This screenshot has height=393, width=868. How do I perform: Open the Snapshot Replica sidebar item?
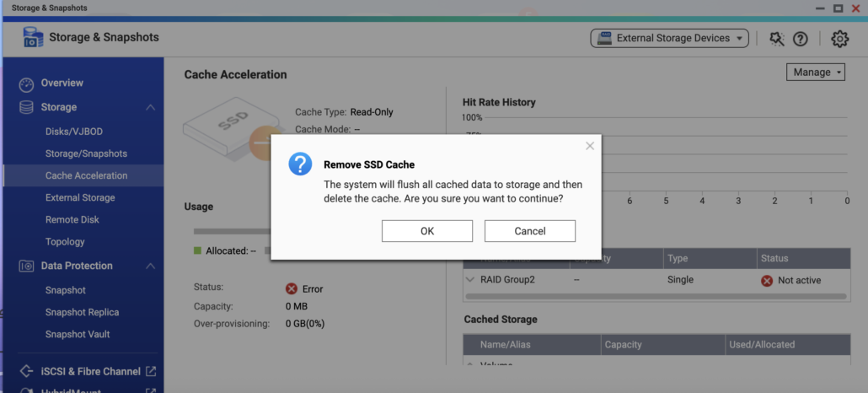[x=82, y=312]
